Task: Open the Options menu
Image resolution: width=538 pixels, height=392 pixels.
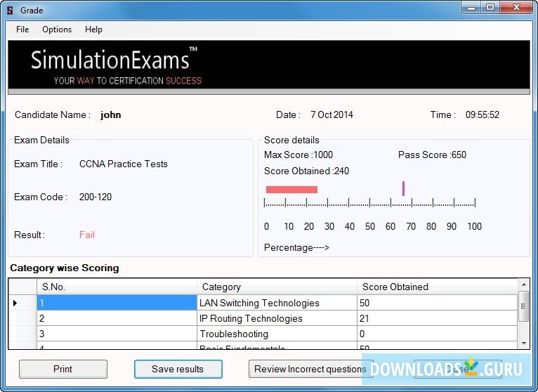Action: coord(57,30)
